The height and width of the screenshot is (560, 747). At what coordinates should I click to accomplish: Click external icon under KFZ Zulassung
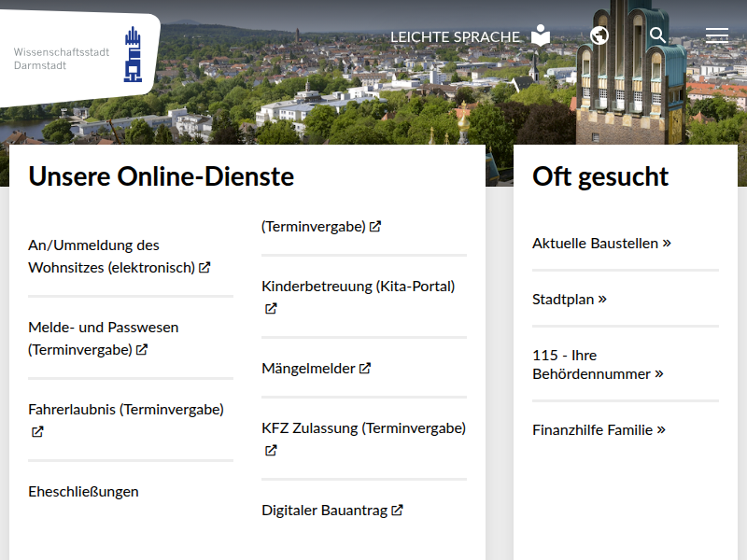[271, 451]
